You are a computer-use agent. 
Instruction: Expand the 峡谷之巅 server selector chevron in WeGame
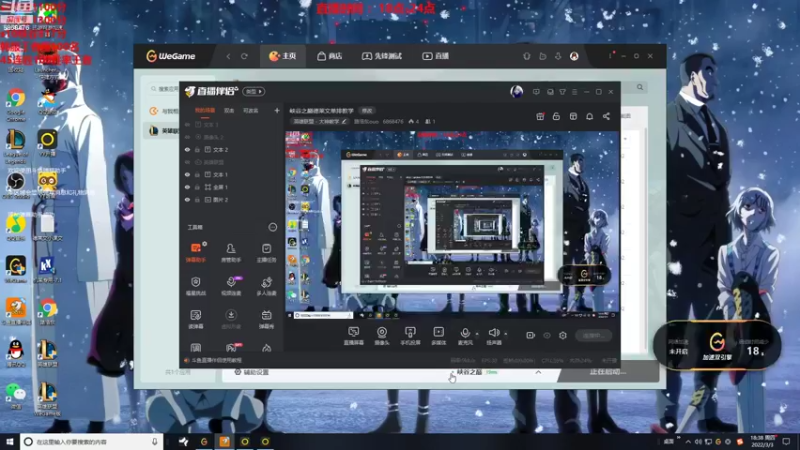[x=538, y=372]
